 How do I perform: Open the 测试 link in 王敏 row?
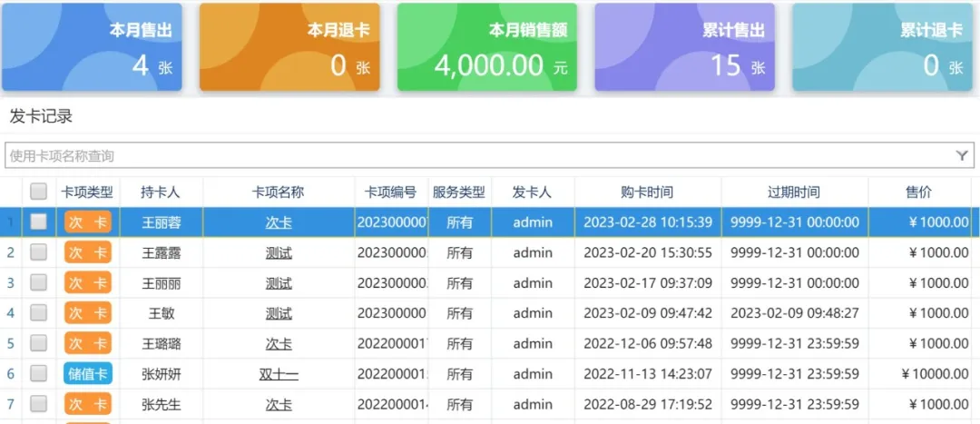279,313
